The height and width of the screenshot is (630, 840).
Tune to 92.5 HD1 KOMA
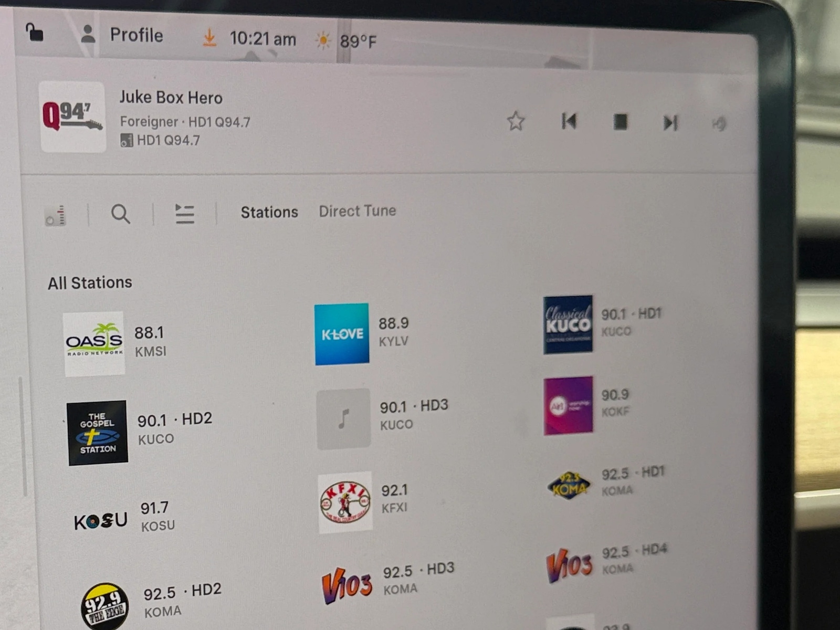pos(606,483)
